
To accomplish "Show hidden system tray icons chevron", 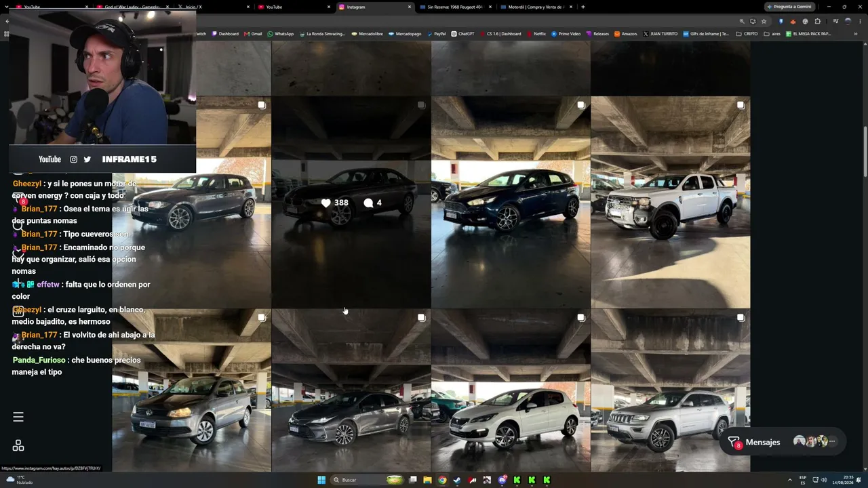I will pos(789,480).
